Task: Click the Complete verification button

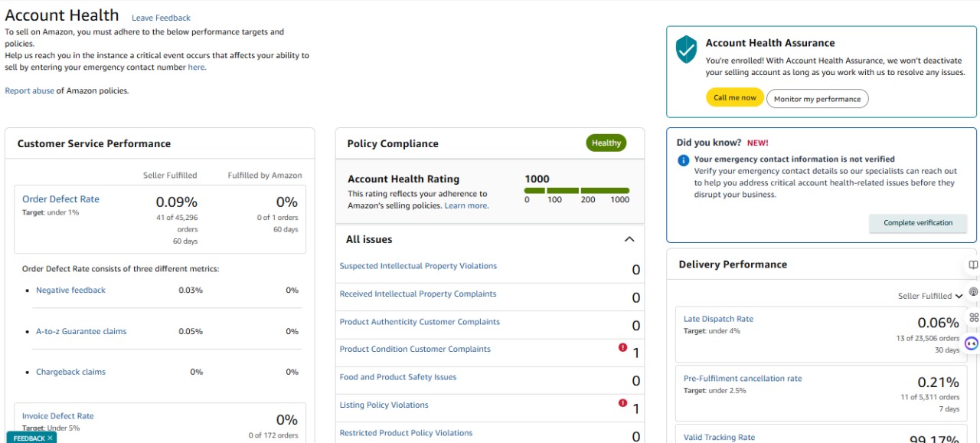Action: point(917,223)
